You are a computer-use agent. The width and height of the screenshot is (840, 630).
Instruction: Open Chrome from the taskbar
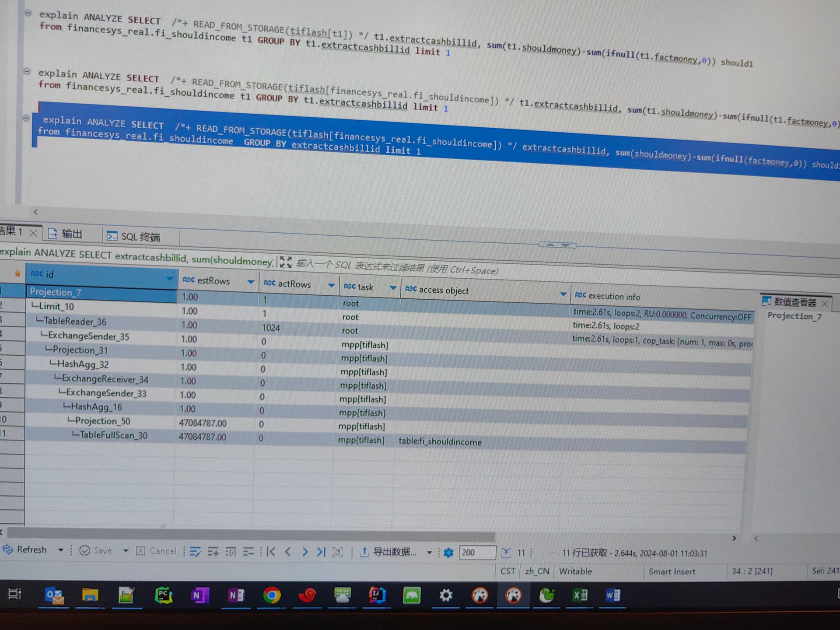point(271,595)
